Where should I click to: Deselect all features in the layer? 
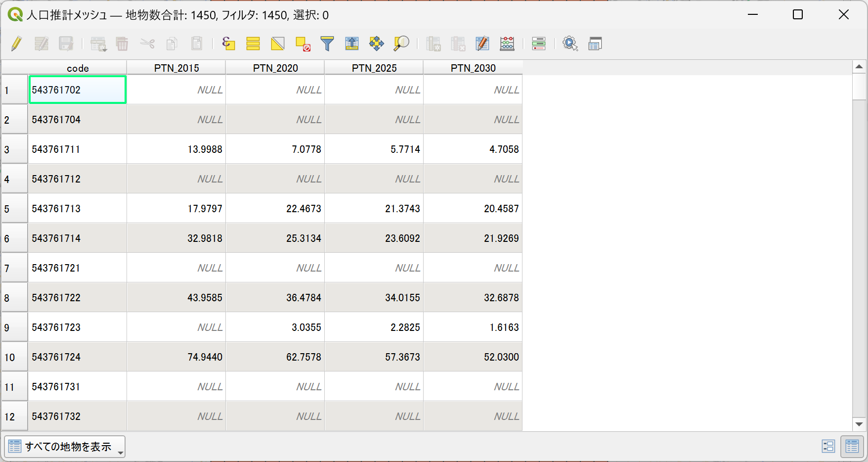[x=303, y=44]
